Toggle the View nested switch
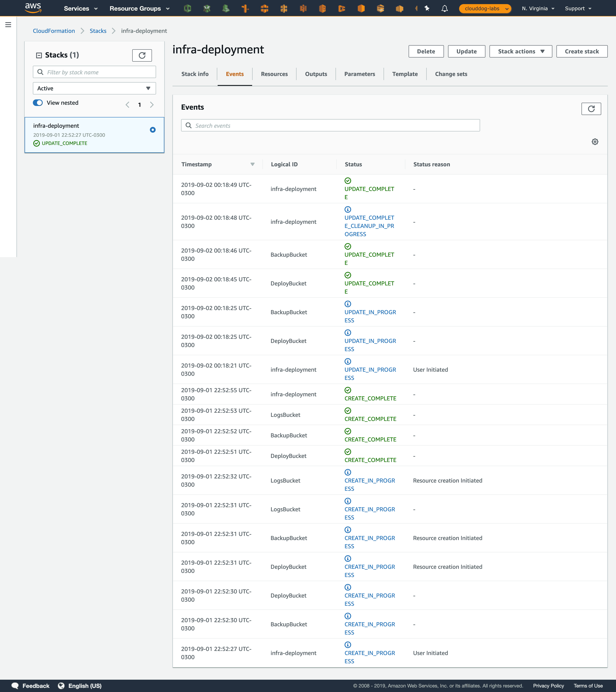Image resolution: width=616 pixels, height=692 pixels. 38,103
